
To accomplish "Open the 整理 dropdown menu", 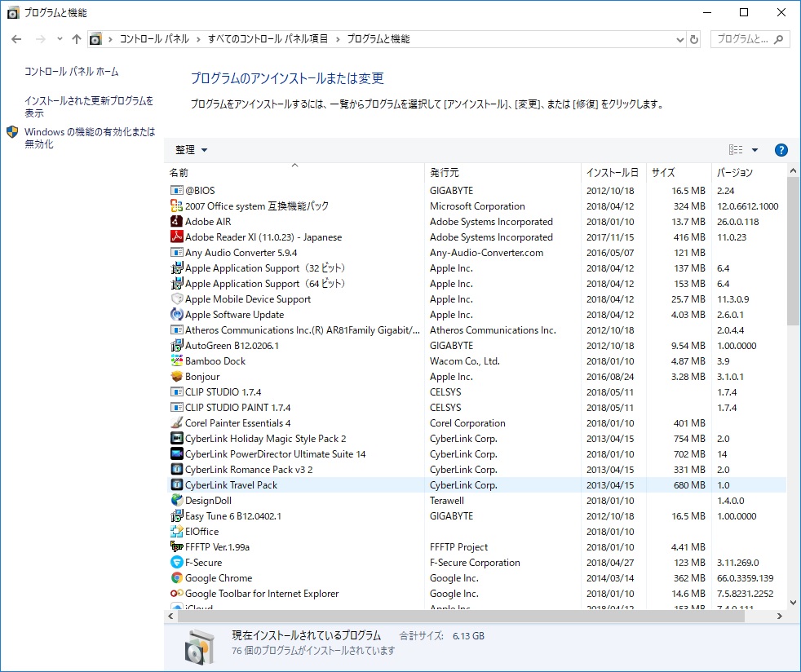I will point(191,149).
